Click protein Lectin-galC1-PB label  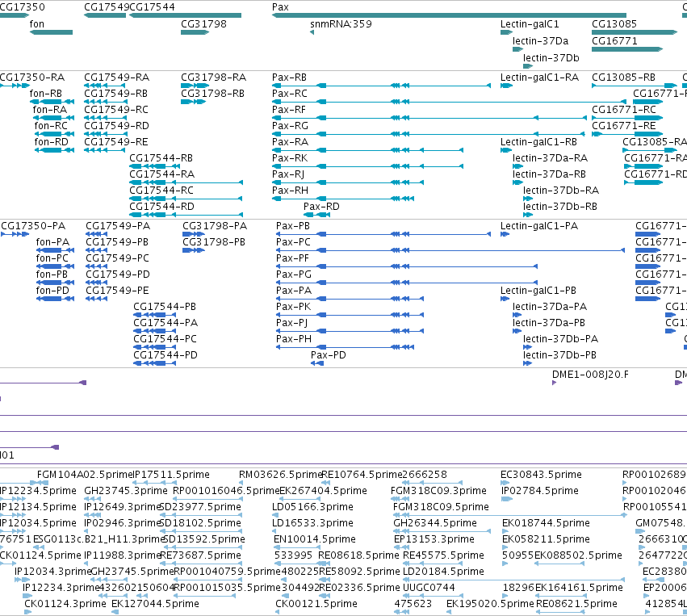coord(538,291)
